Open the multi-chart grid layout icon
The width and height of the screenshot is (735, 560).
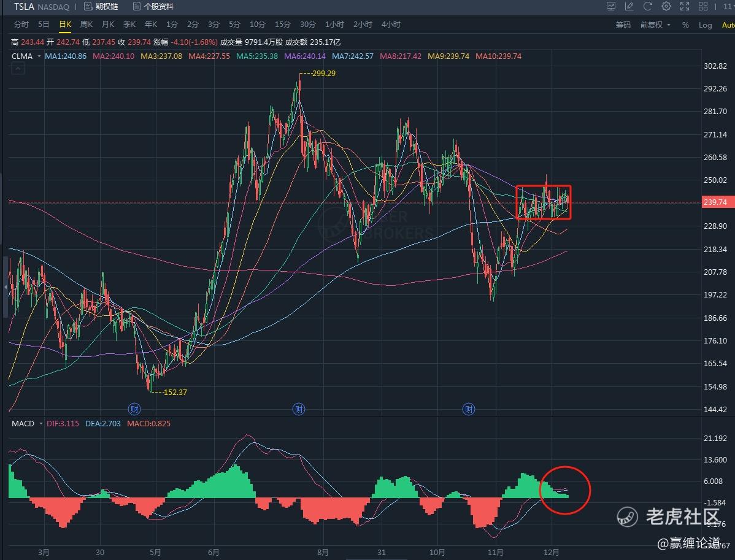tap(703, 6)
